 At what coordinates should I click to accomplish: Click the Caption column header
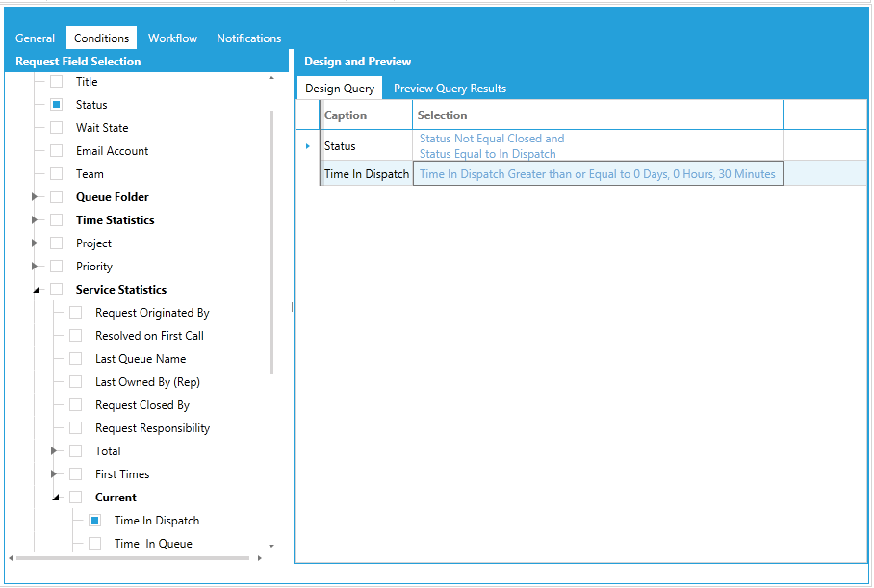tap(367, 115)
